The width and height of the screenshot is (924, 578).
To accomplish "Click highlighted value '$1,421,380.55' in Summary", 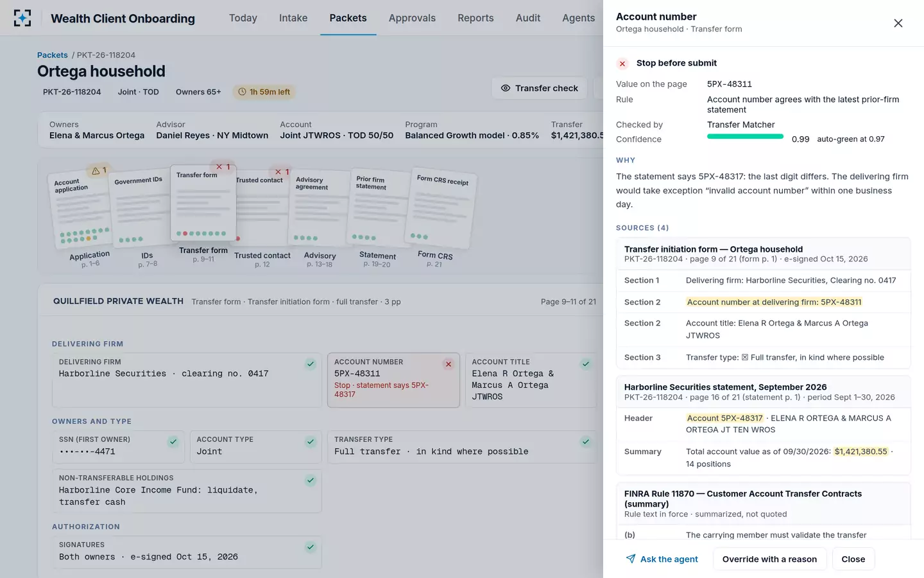I will point(860,451).
